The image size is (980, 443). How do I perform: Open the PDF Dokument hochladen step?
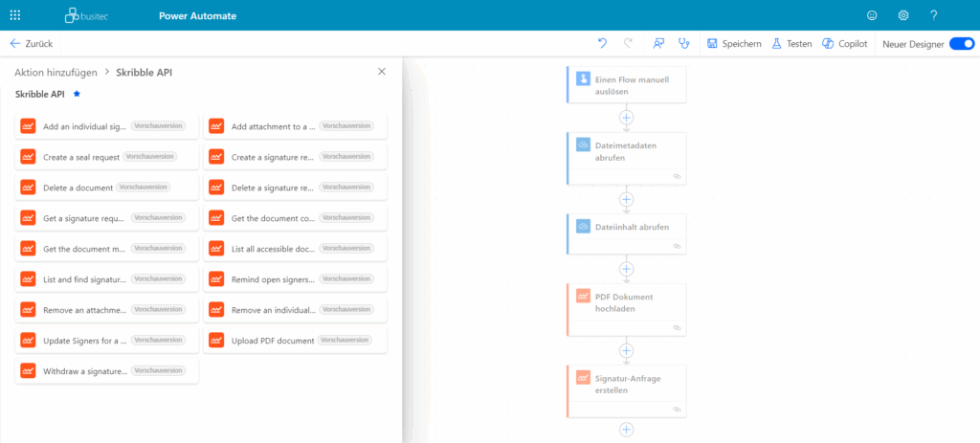626,309
